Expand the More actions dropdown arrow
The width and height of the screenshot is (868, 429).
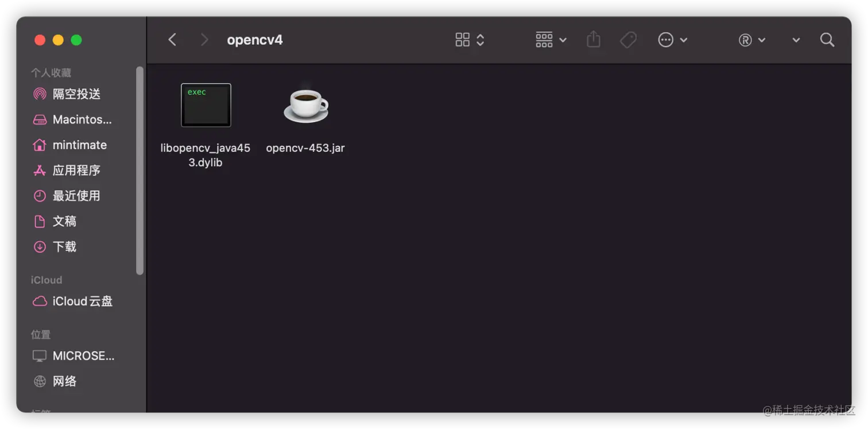point(684,40)
